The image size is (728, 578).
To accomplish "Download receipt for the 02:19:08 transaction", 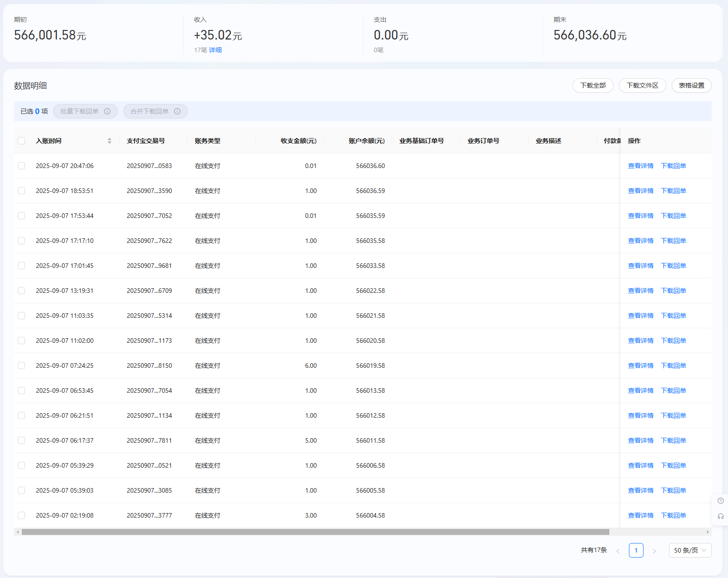I will coord(673,515).
